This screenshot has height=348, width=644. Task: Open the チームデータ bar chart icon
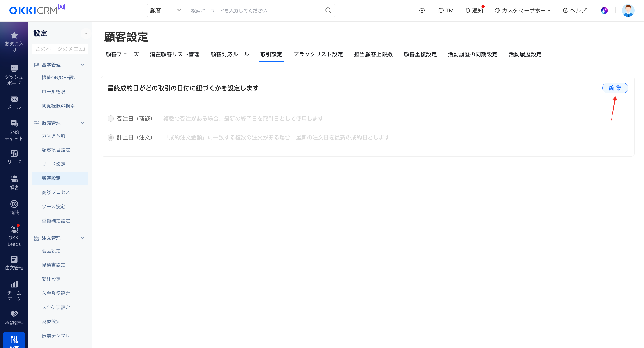[x=14, y=285]
